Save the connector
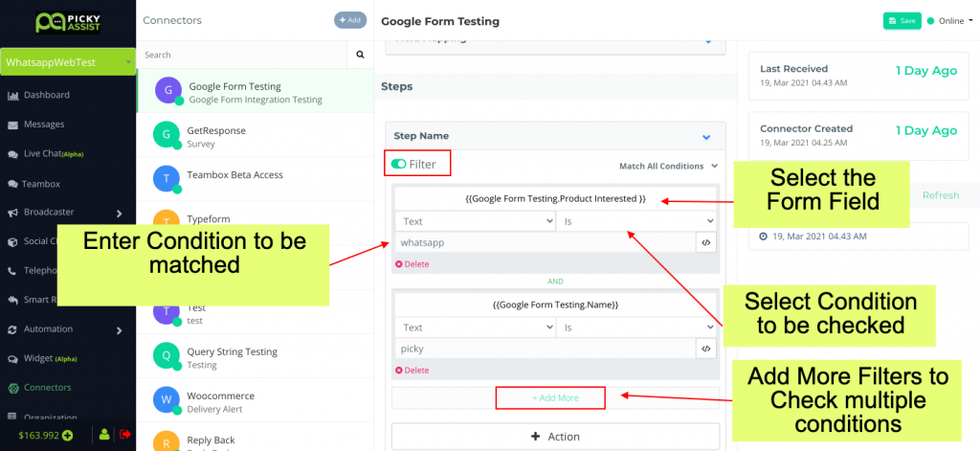Viewport: 980px width, 451px height. [x=902, y=21]
